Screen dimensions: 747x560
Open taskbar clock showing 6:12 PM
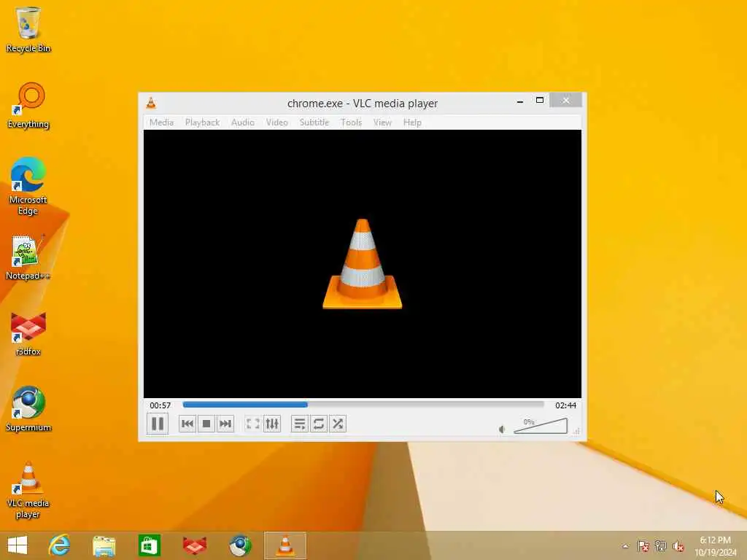(x=715, y=545)
